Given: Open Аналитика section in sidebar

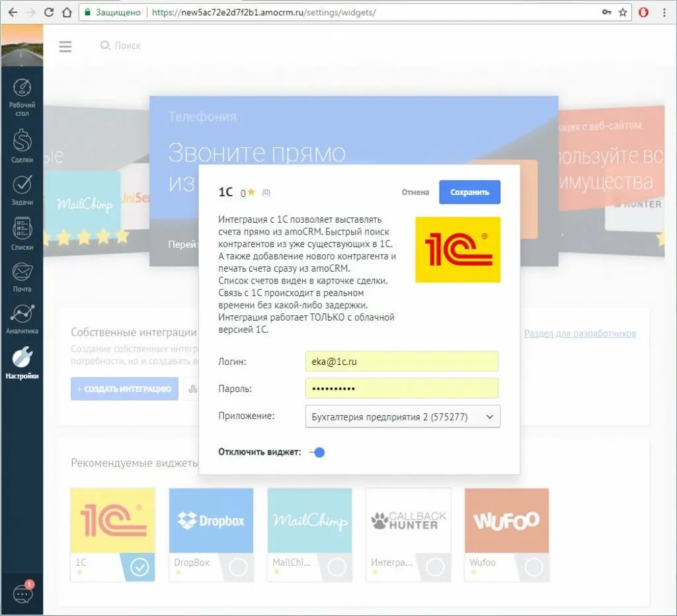Looking at the screenshot, I should [22, 319].
